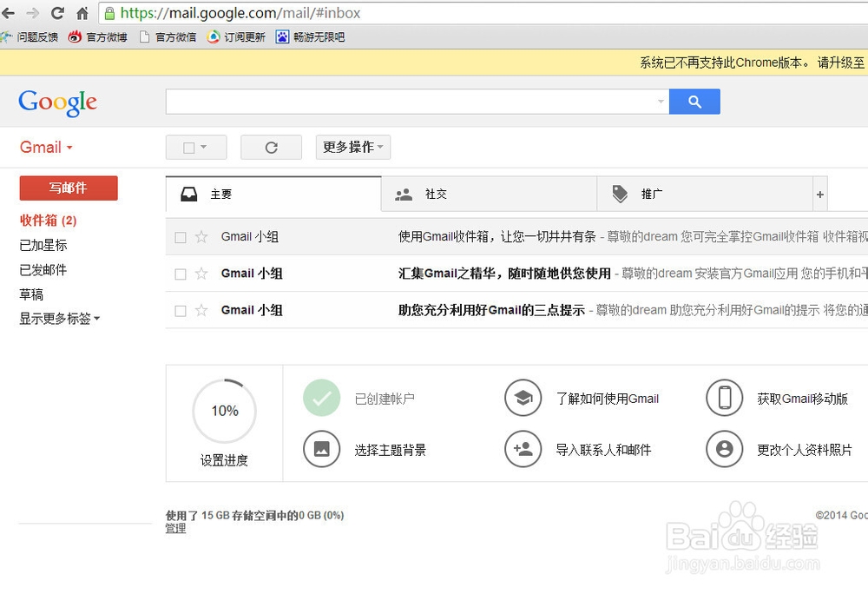Click the 更改个人资料照片 profile icon
Viewport: 868px width, 594px height.
point(724,449)
